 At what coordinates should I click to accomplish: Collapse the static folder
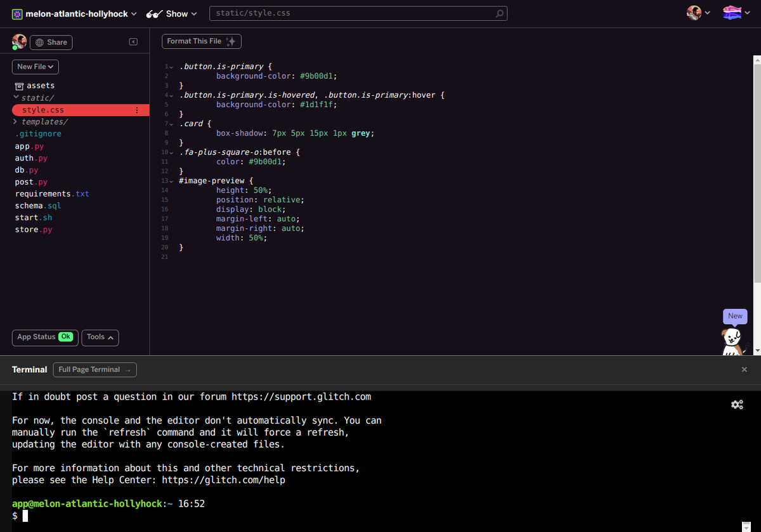pos(16,98)
